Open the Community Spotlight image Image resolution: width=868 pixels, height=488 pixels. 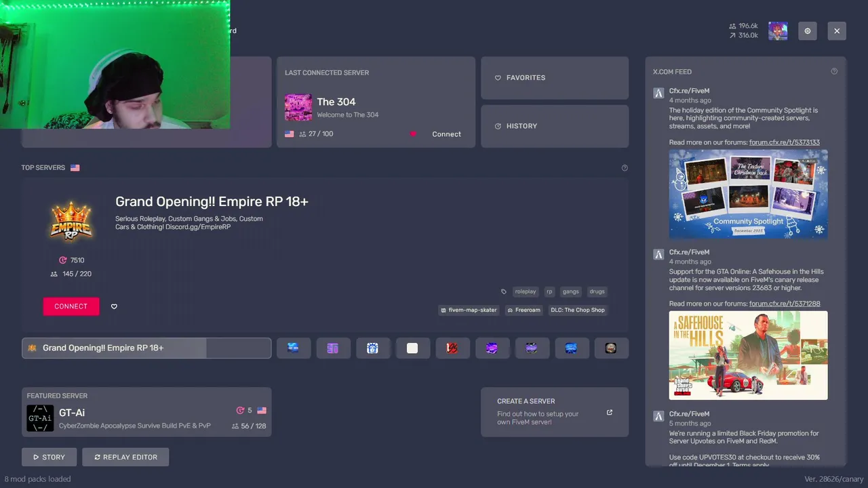(748, 194)
